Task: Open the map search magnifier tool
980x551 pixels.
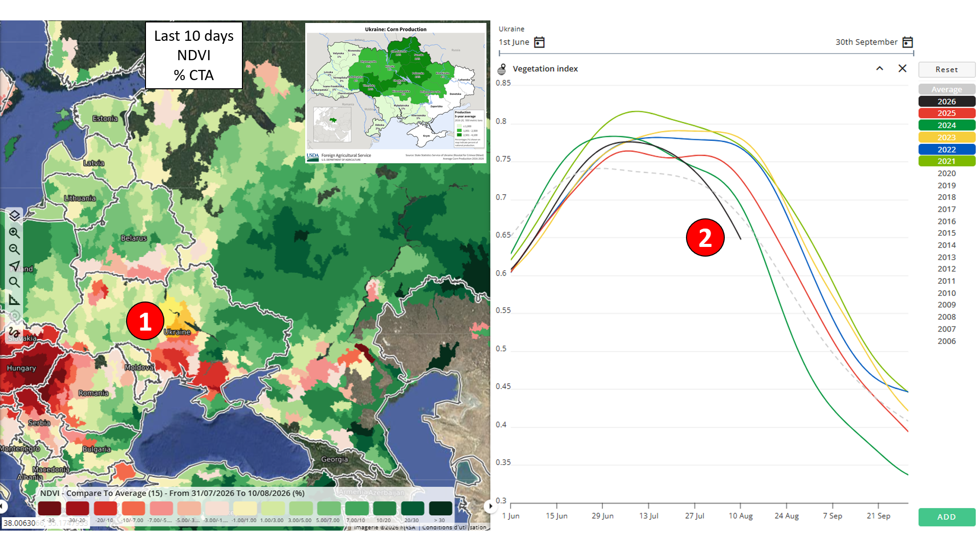Action: 14,282
